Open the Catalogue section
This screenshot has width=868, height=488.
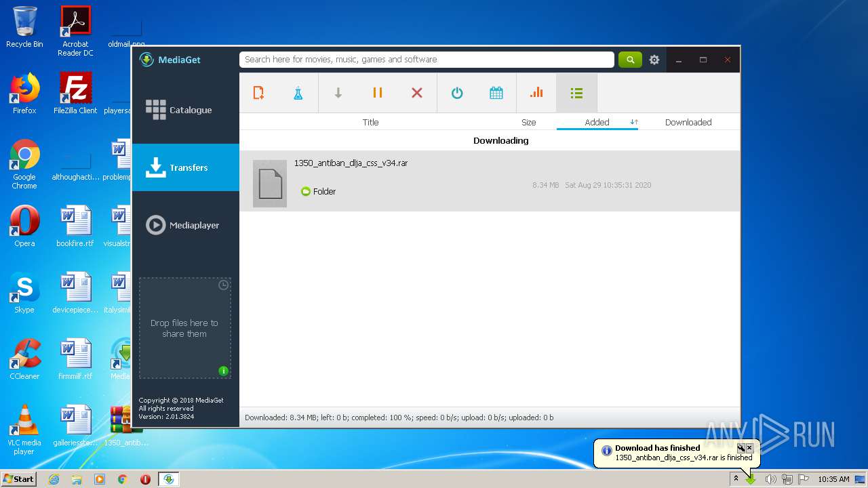(x=186, y=110)
